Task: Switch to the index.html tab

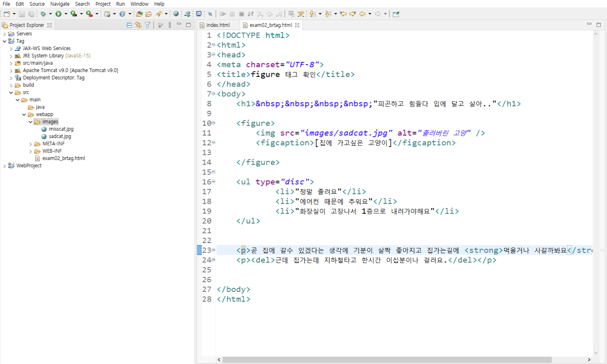Action: [x=217, y=24]
